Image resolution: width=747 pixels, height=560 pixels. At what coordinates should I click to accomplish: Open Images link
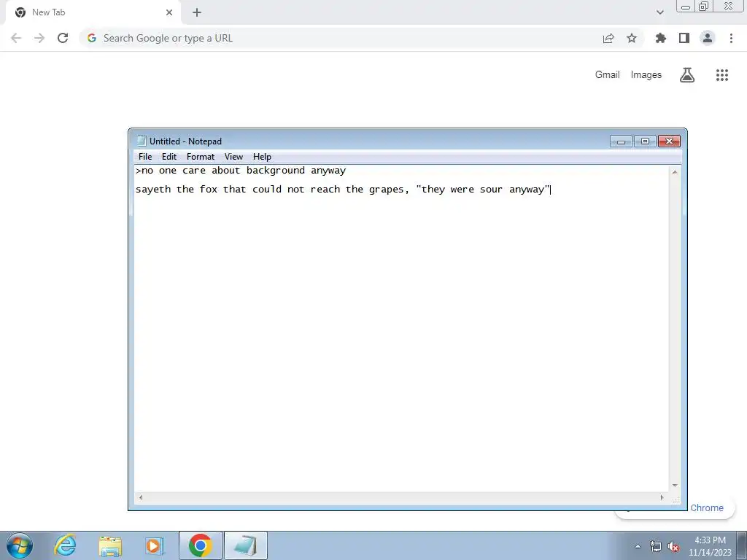[x=646, y=75]
